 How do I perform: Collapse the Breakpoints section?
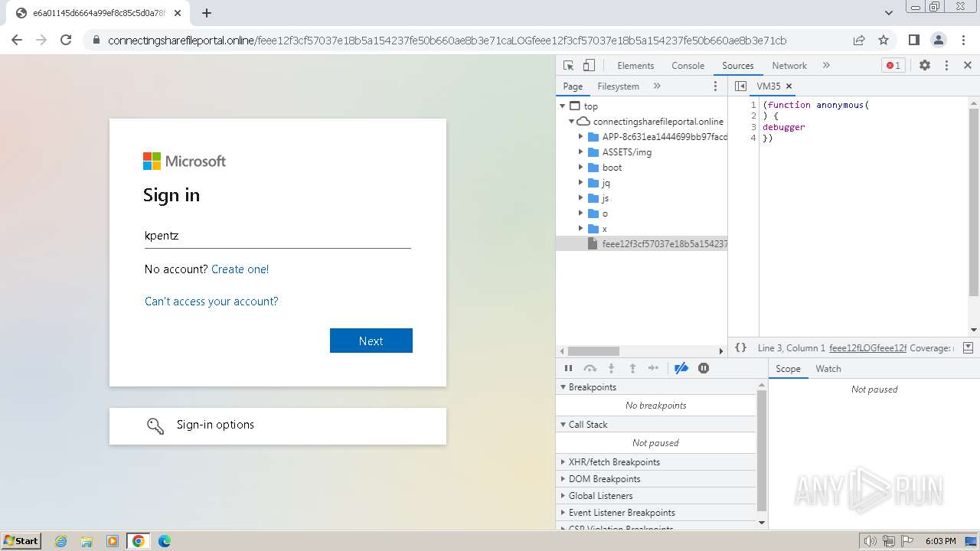tap(656, 387)
